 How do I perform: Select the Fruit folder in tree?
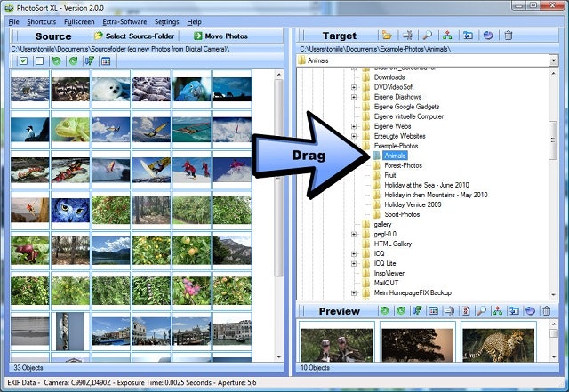click(390, 175)
